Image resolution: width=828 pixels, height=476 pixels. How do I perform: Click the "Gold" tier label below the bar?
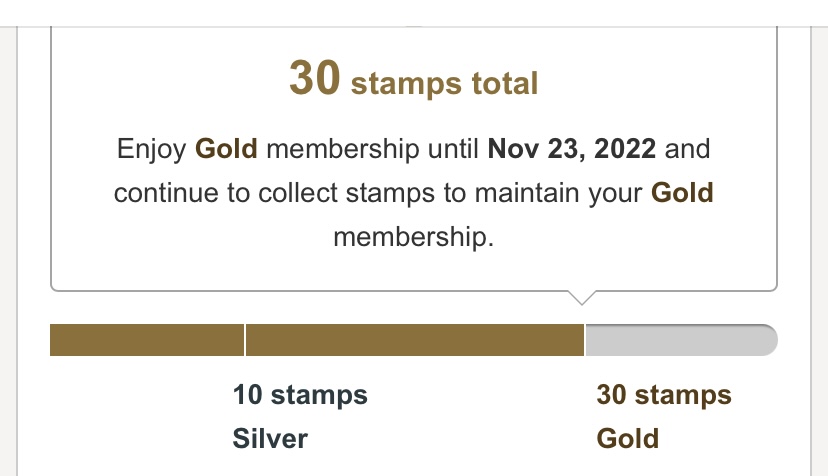coord(628,438)
